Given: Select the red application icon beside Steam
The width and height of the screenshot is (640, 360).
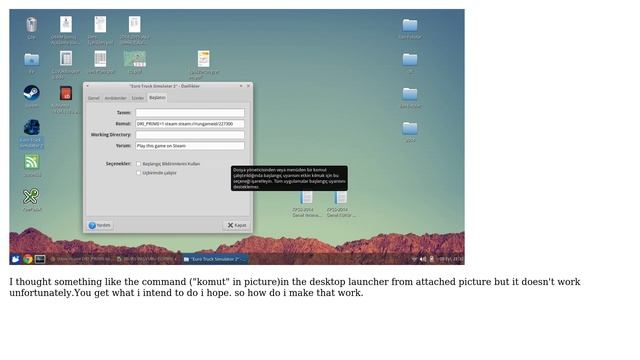Looking at the screenshot, I should point(66,93).
